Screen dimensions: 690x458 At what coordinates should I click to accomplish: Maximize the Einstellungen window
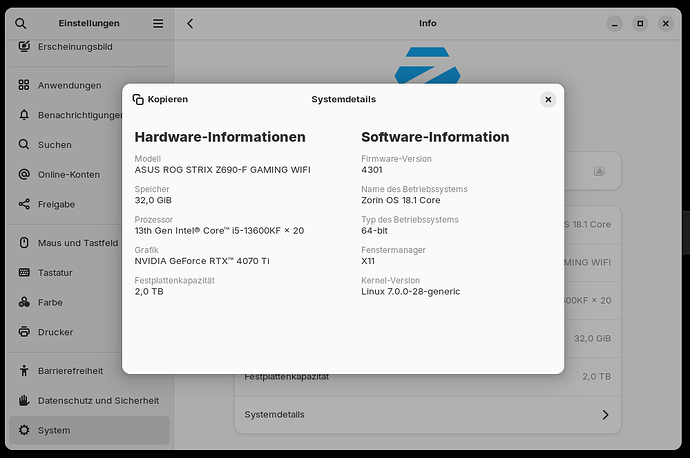pos(640,23)
